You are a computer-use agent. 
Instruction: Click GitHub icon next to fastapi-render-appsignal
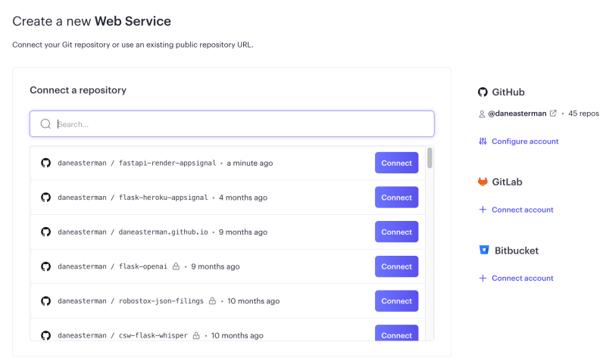pyautogui.click(x=45, y=163)
